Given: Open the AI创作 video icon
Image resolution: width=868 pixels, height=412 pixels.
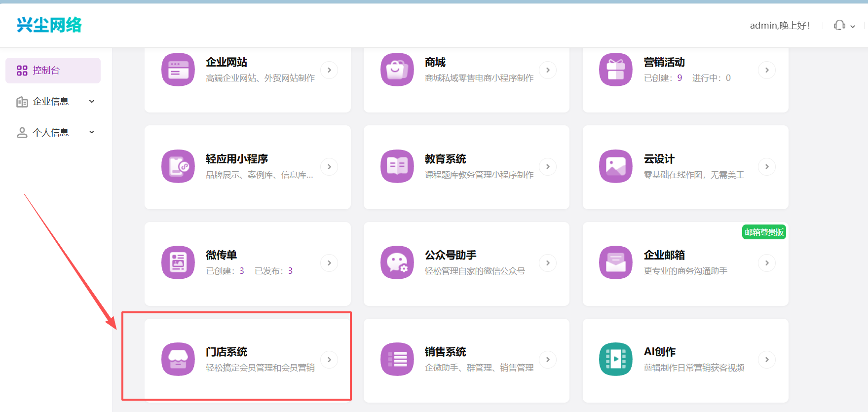Looking at the screenshot, I should [615, 359].
